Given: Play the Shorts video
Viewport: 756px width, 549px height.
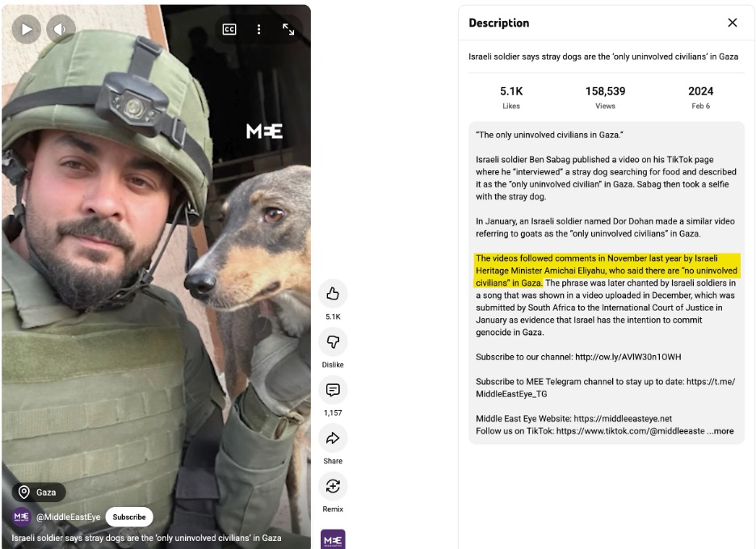Looking at the screenshot, I should (x=26, y=29).
